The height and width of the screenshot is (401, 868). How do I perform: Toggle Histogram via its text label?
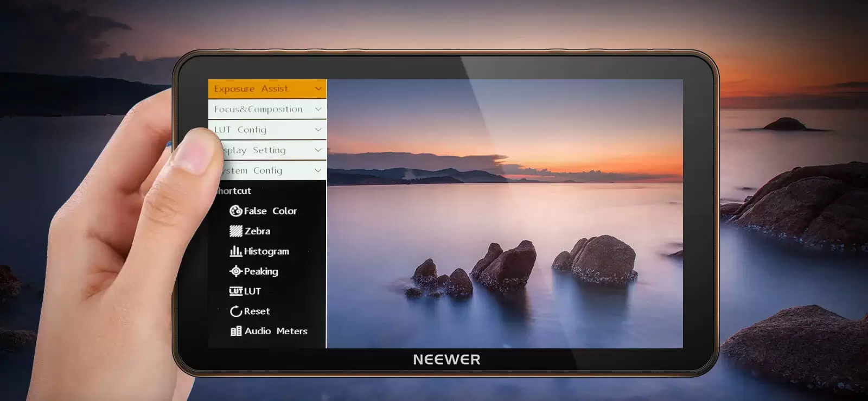(x=266, y=251)
